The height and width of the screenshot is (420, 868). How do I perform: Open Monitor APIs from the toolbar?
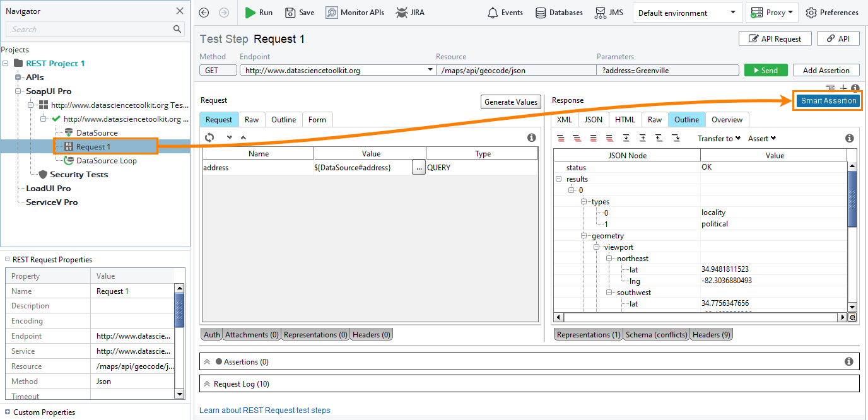355,13
